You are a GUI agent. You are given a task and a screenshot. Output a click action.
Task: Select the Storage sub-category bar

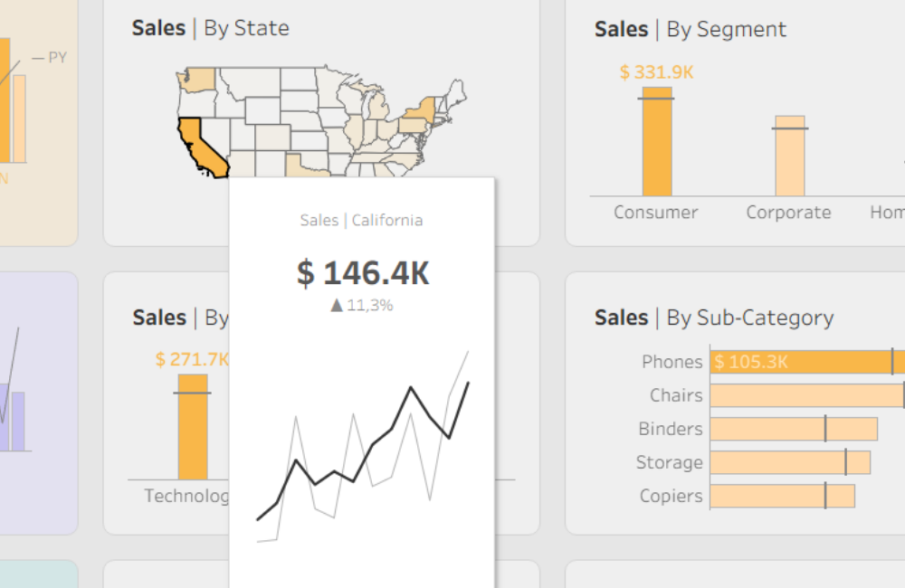coord(789,462)
